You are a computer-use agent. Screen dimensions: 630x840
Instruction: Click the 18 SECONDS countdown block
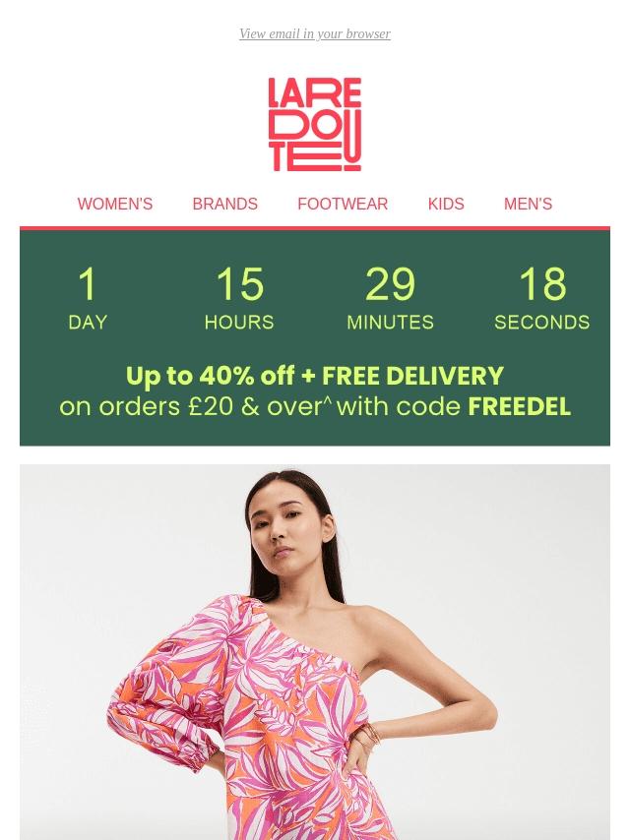(541, 298)
